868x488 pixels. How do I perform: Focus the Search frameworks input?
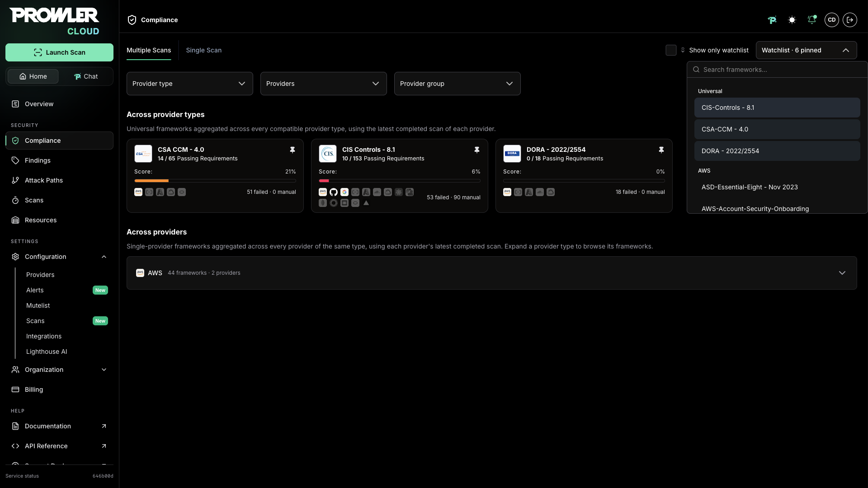777,70
